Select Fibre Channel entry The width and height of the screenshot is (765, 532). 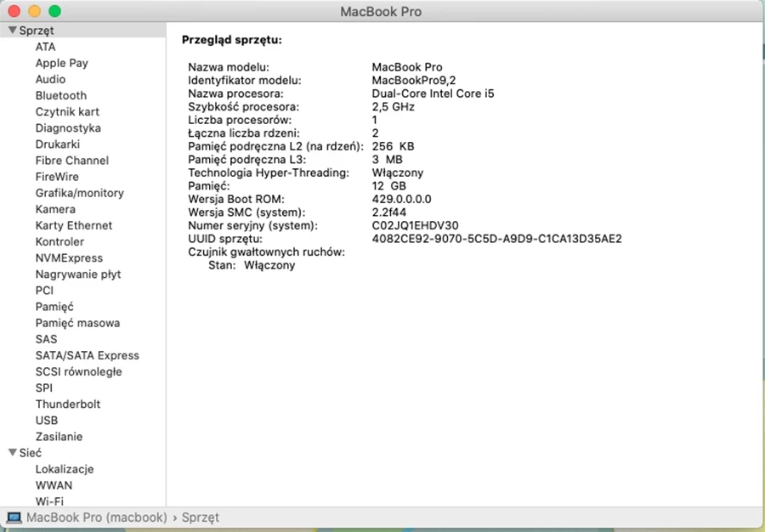(x=71, y=161)
